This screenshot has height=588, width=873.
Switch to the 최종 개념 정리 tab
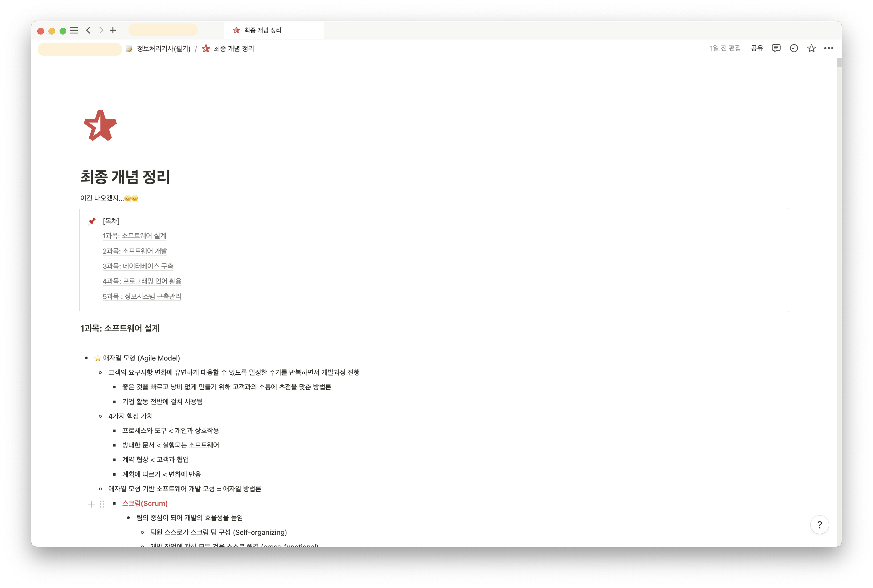pos(263,30)
